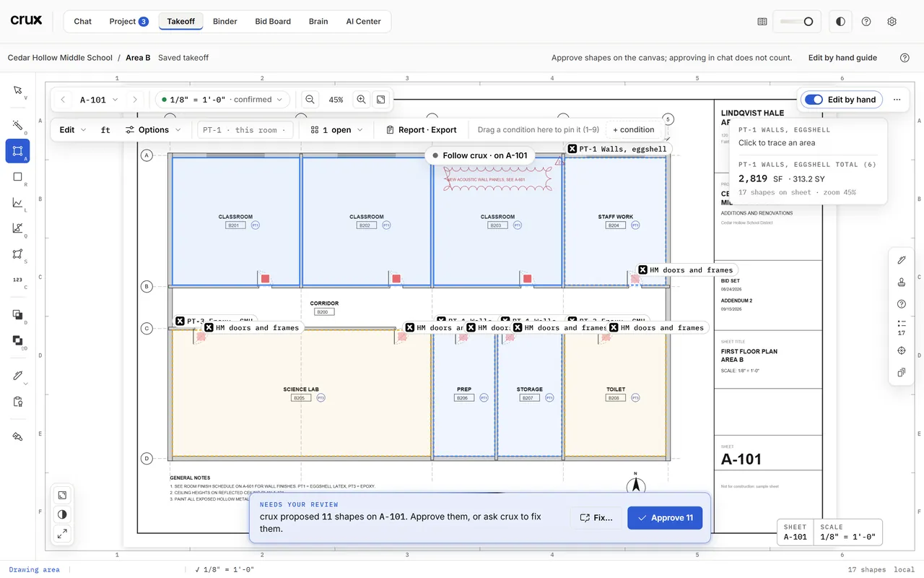Click the PT-1 this room input field
This screenshot has height=578, width=924.
point(245,130)
